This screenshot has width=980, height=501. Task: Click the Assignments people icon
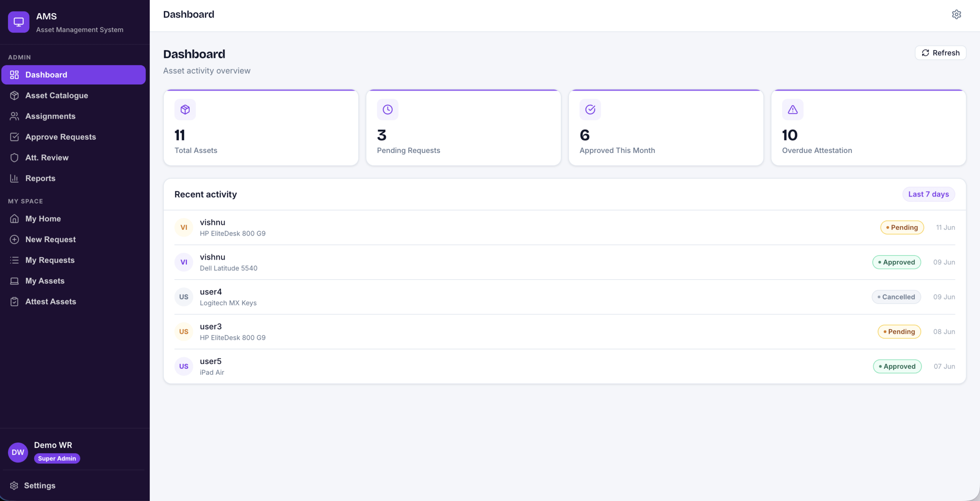[x=15, y=116]
